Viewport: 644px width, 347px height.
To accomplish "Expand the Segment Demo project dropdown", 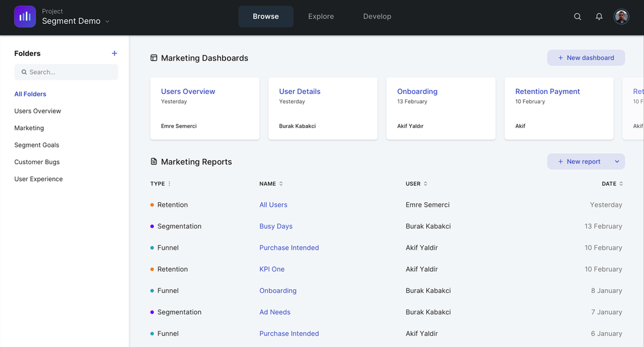I will (x=108, y=22).
